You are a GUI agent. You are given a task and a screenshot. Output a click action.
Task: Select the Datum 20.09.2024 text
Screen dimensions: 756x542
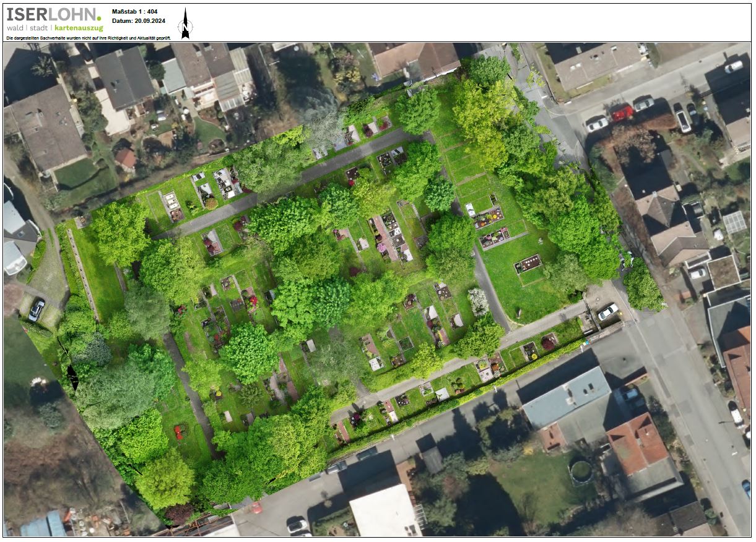point(138,21)
